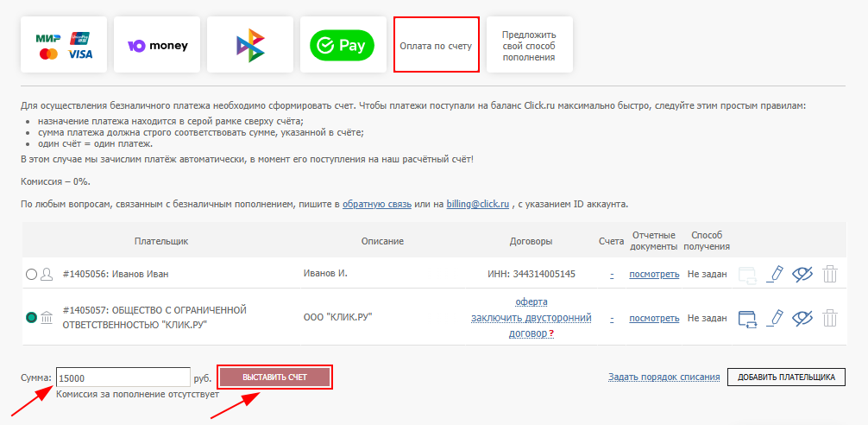Toggle visibility of ООО "КЛИК.РУ" payer
Image resolution: width=868 pixels, height=425 pixels.
(803, 318)
